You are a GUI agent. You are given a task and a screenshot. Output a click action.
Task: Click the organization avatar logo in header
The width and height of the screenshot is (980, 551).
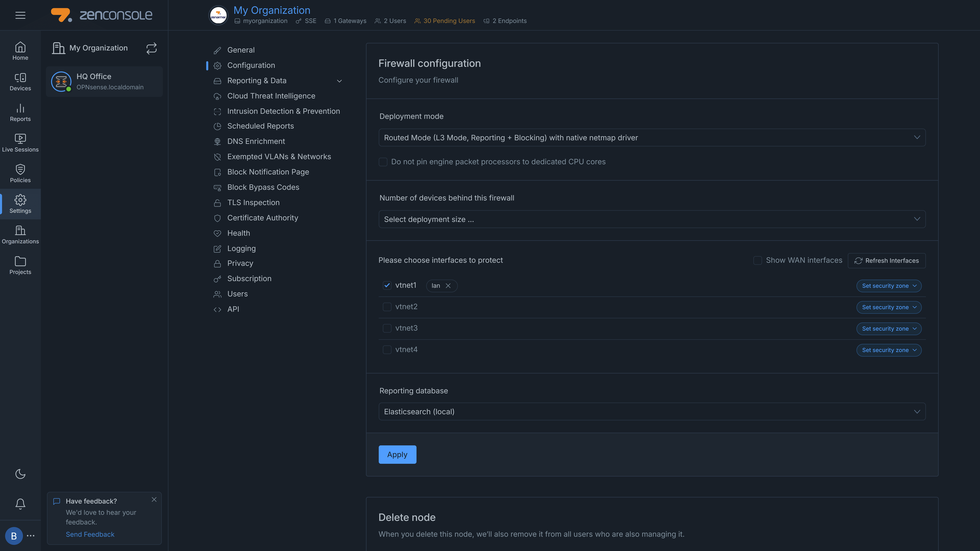218,15
